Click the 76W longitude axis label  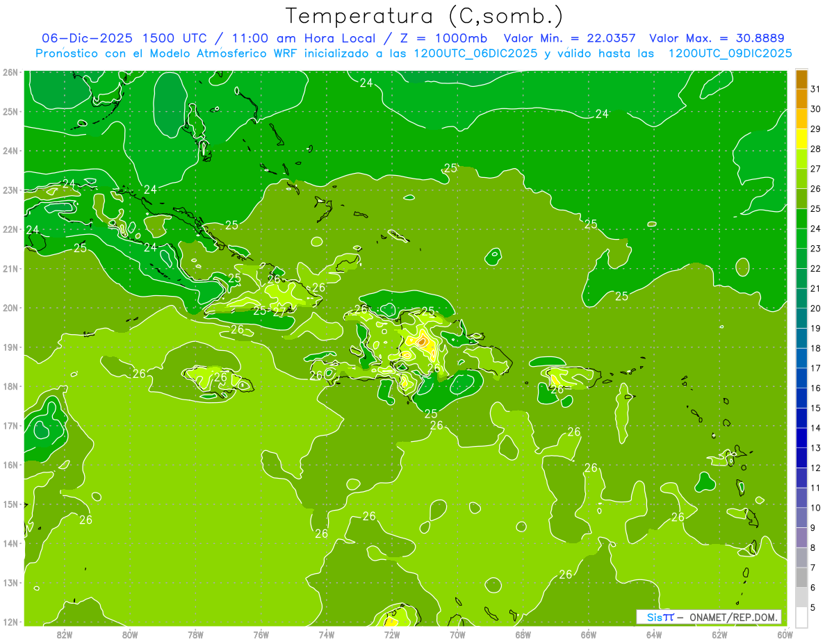[261, 635]
